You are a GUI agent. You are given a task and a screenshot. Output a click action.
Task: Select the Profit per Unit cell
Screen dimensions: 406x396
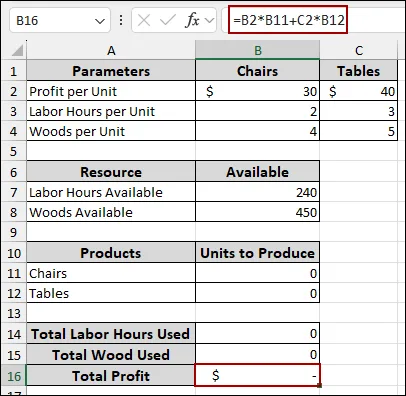point(111,91)
